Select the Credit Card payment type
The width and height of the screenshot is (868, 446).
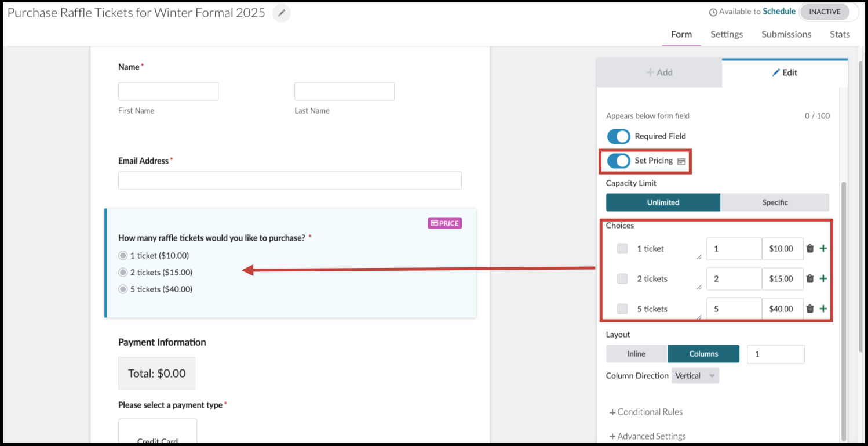click(x=158, y=432)
